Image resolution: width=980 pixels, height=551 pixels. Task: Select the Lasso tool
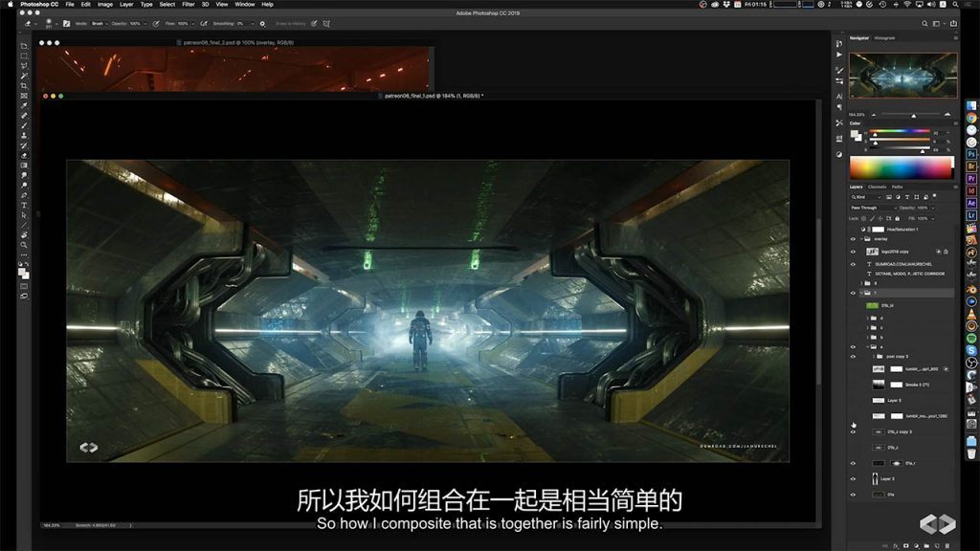click(x=24, y=66)
